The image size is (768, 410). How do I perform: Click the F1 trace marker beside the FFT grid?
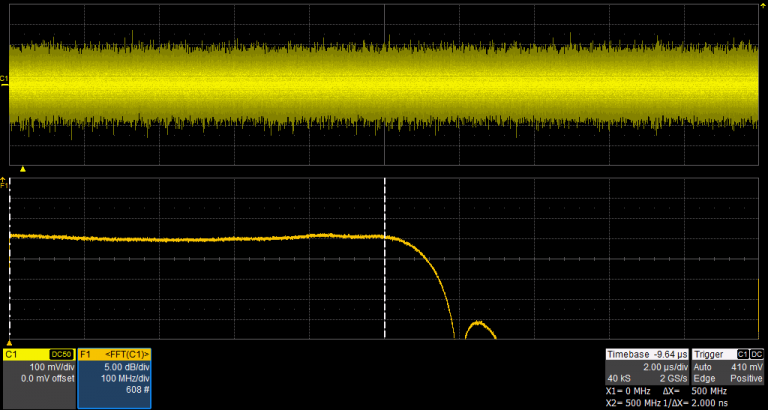[x=4, y=186]
